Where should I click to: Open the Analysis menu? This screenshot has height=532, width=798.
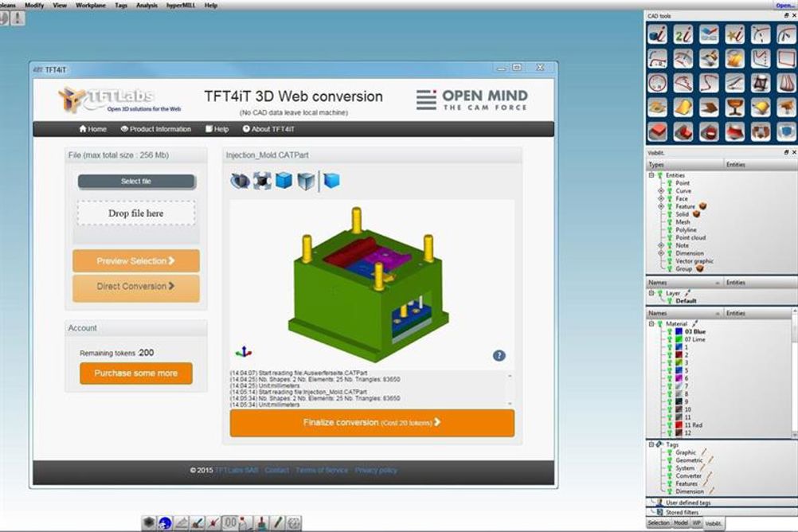pos(147,5)
